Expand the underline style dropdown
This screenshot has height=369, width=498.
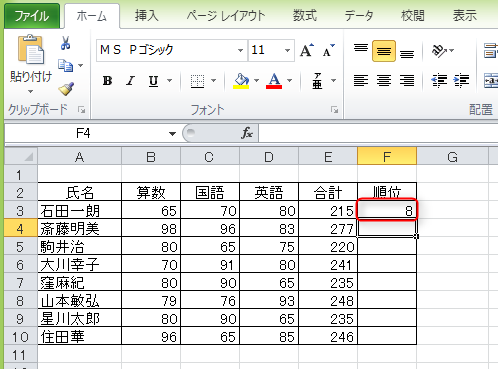coord(169,81)
